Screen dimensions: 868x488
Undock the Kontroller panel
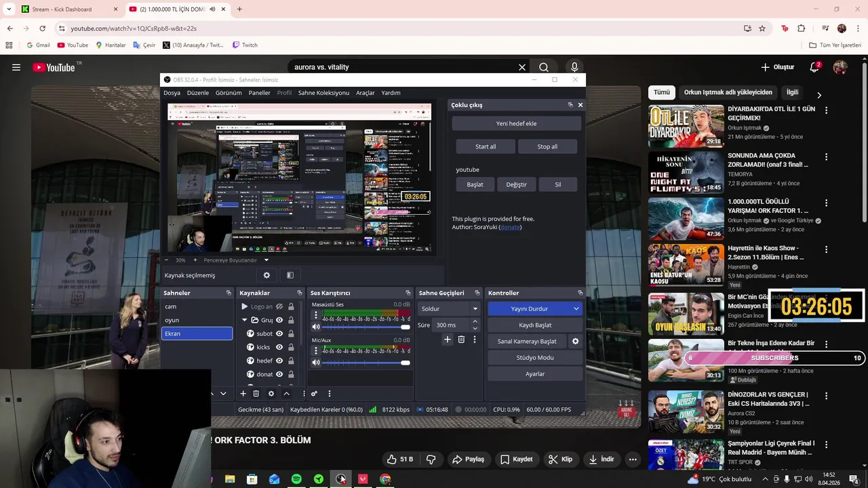coord(580,293)
